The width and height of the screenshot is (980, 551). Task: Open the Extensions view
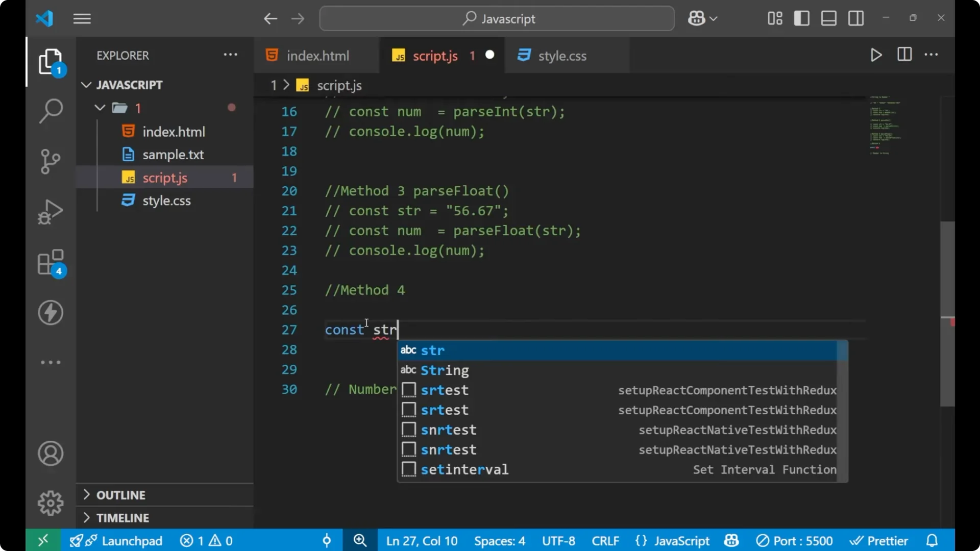[50, 262]
